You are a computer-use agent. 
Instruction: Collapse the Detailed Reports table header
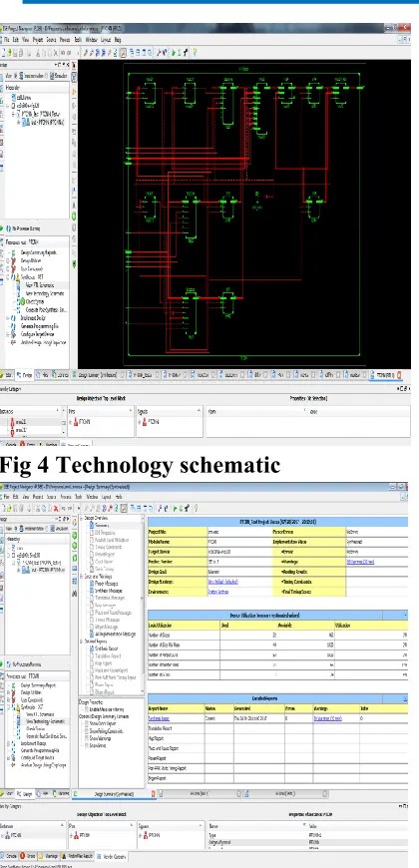pyautogui.click(x=405, y=699)
